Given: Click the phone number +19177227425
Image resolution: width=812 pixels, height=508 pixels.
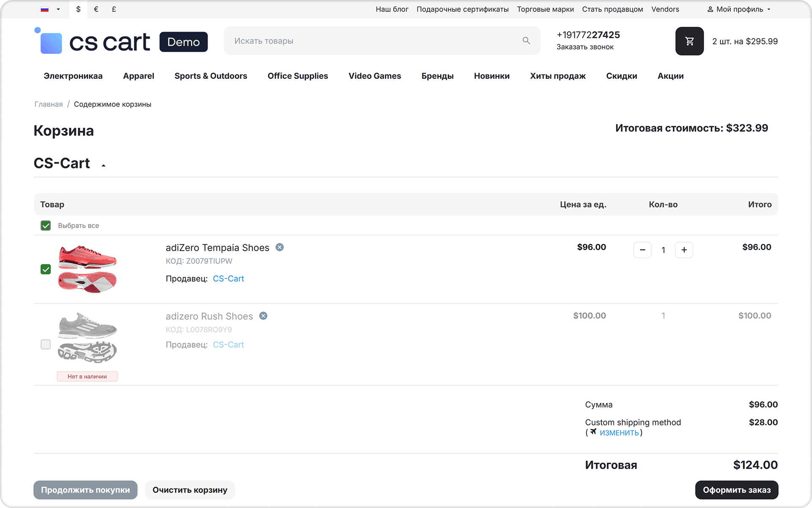Looking at the screenshot, I should coord(588,35).
